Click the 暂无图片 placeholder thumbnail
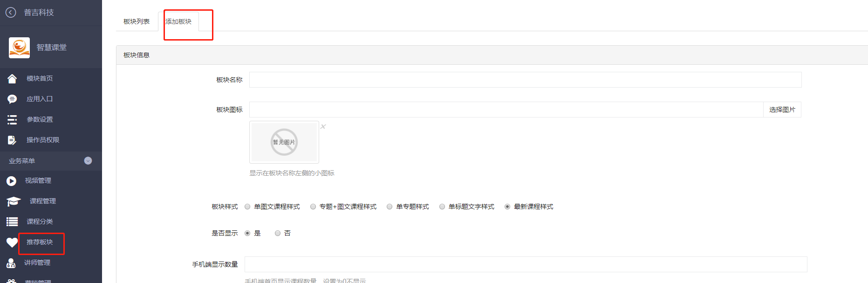 tap(284, 142)
